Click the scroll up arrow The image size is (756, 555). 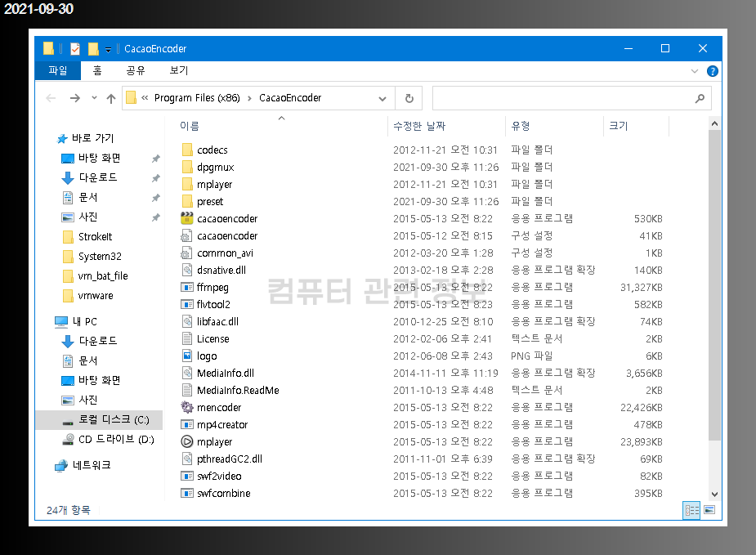click(714, 123)
